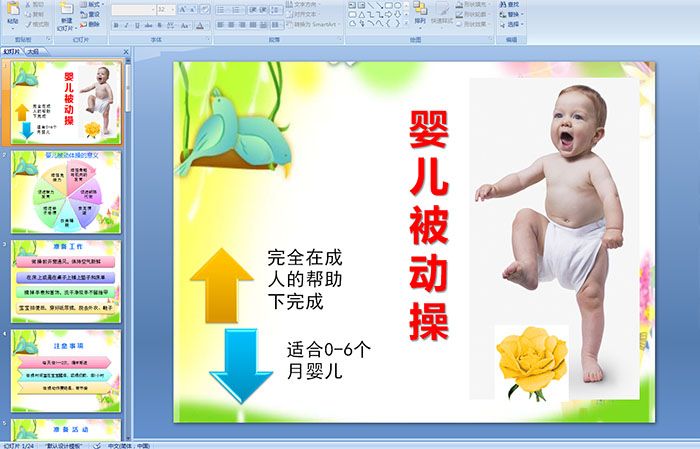The width and height of the screenshot is (700, 449).
Task: Select the triangle shape in gallery
Action: 362,15
